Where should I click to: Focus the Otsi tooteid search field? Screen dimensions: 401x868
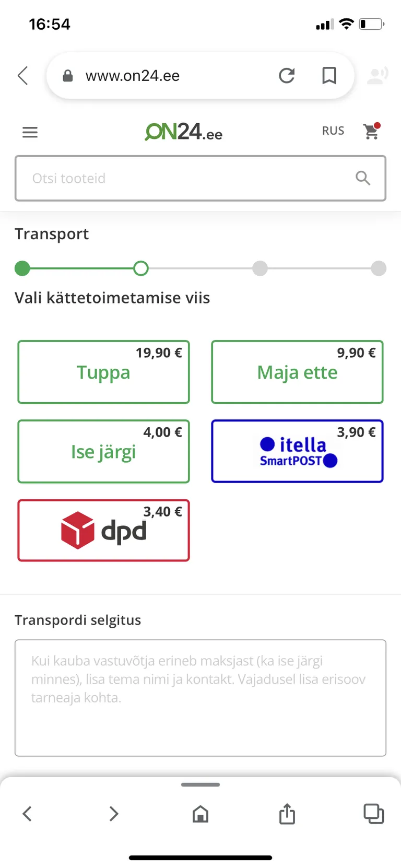click(200, 178)
